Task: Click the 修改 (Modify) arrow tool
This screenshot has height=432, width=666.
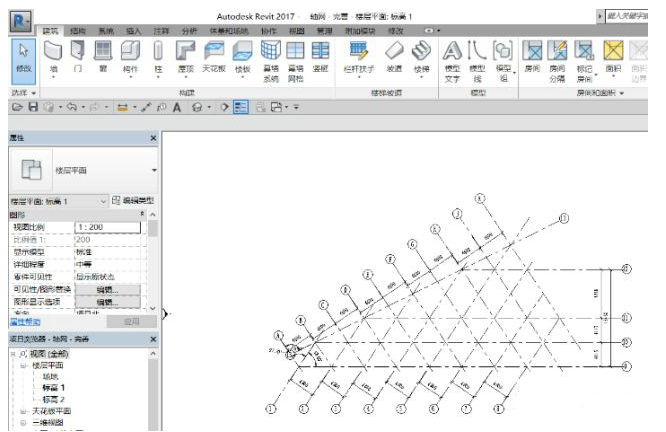Action: pos(24,57)
